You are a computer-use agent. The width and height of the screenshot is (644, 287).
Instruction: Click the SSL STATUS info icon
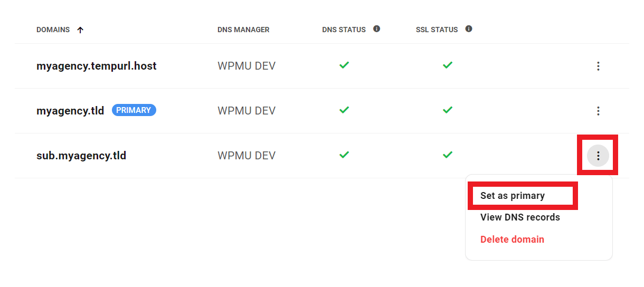pos(469,29)
